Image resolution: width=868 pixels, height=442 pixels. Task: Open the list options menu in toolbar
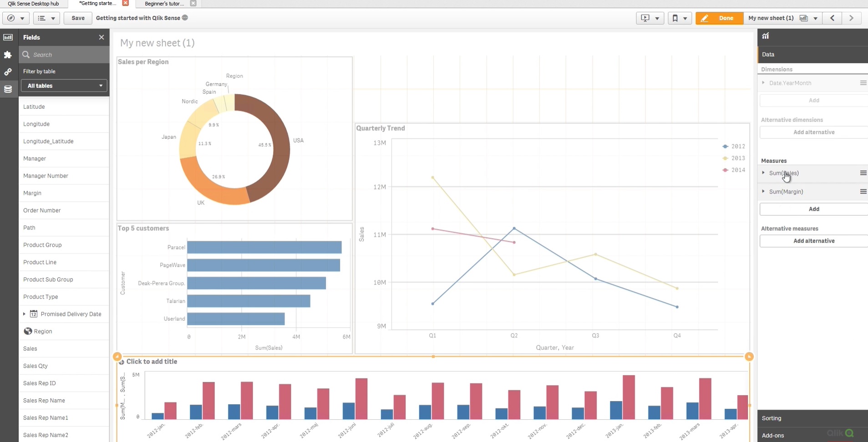[42, 18]
